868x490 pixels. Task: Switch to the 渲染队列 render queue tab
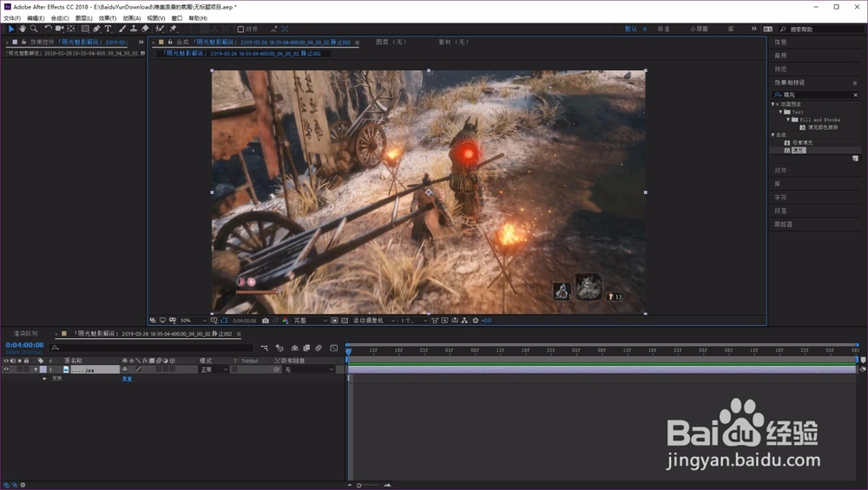pos(25,334)
